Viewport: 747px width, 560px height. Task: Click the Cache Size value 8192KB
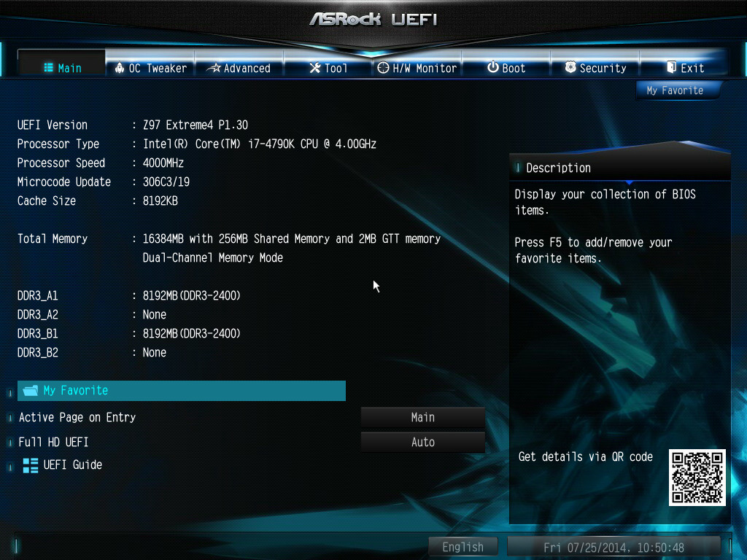[x=160, y=201]
